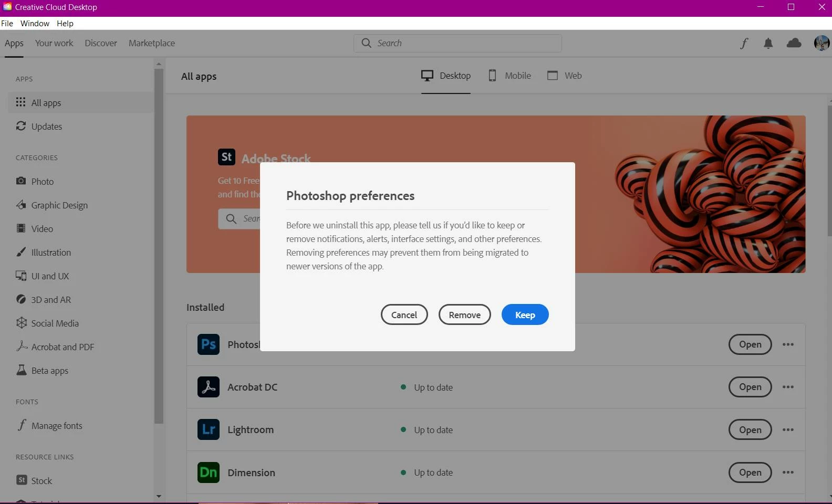This screenshot has width=832, height=504.
Task: Click Dimension Up to date status
Action: coord(427,472)
